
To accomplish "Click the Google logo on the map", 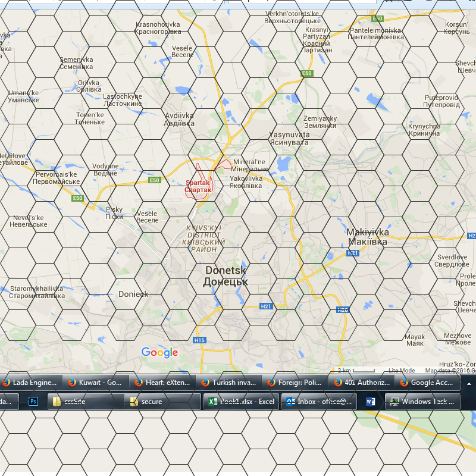I will (159, 352).
